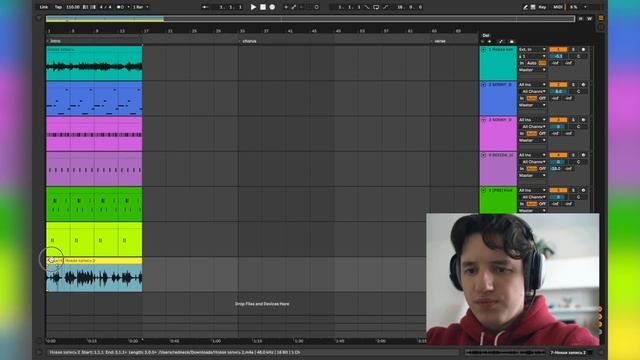Click the Del locator button
640x360 pixels.
click(486, 36)
